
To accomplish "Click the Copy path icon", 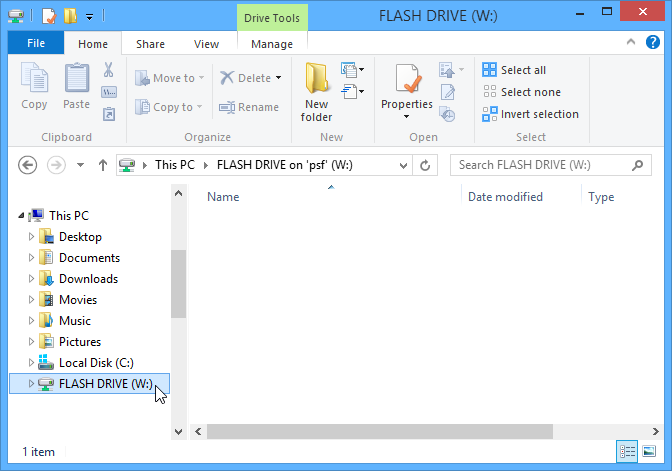I will (109, 92).
